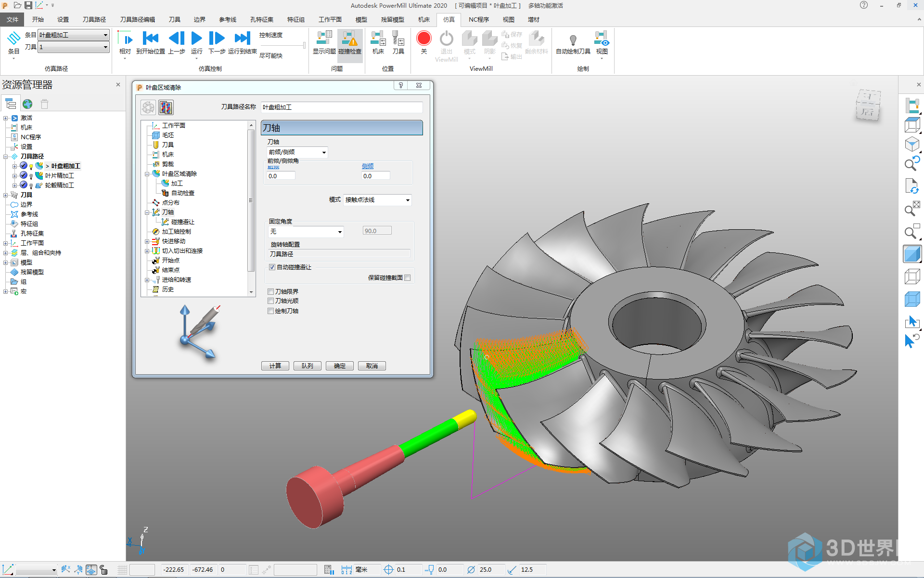Click the 侧倾 link label
Image resolution: width=924 pixels, height=578 pixels.
(368, 166)
